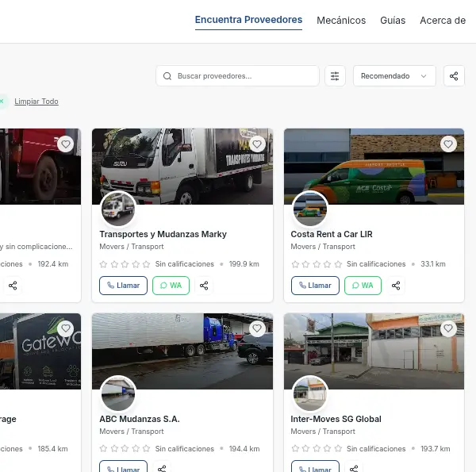Focus the Buscar proveedores search field
This screenshot has height=472, width=476.
tap(237, 76)
